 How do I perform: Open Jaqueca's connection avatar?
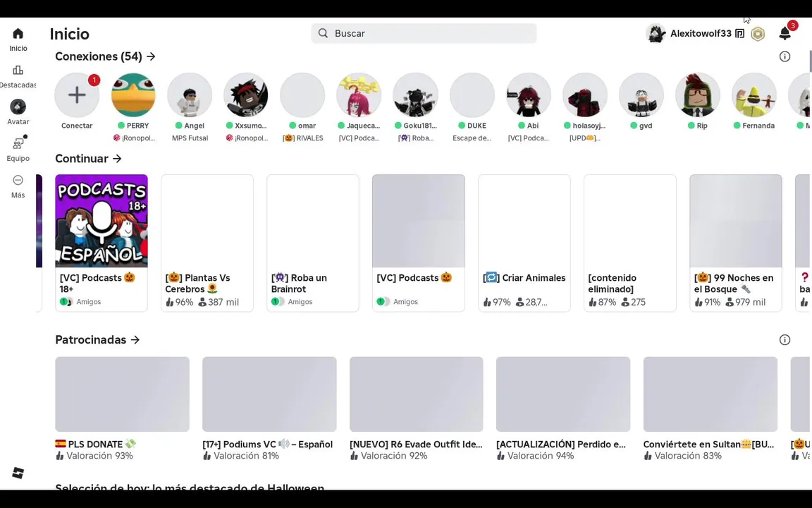[359, 95]
